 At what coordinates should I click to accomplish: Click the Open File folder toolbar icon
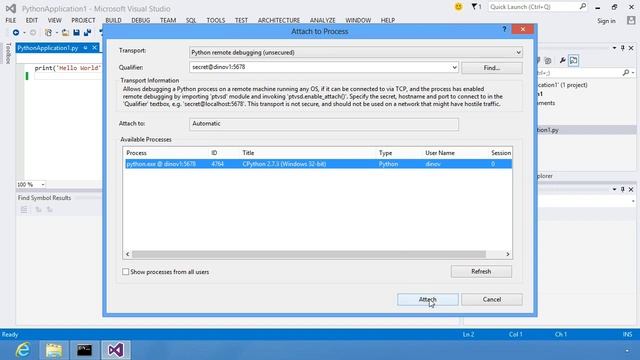click(65, 33)
